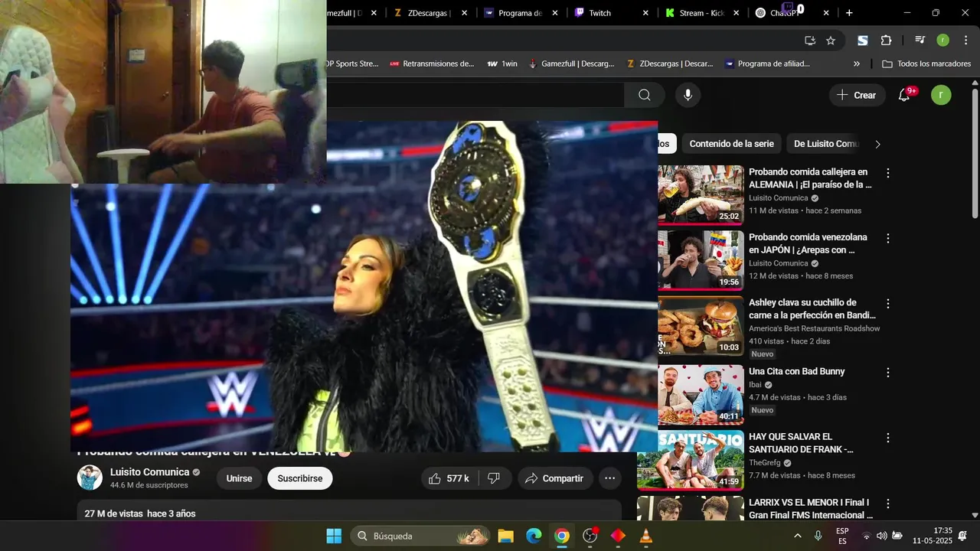Open the Luisito Comunica channel avatar

[x=90, y=478]
